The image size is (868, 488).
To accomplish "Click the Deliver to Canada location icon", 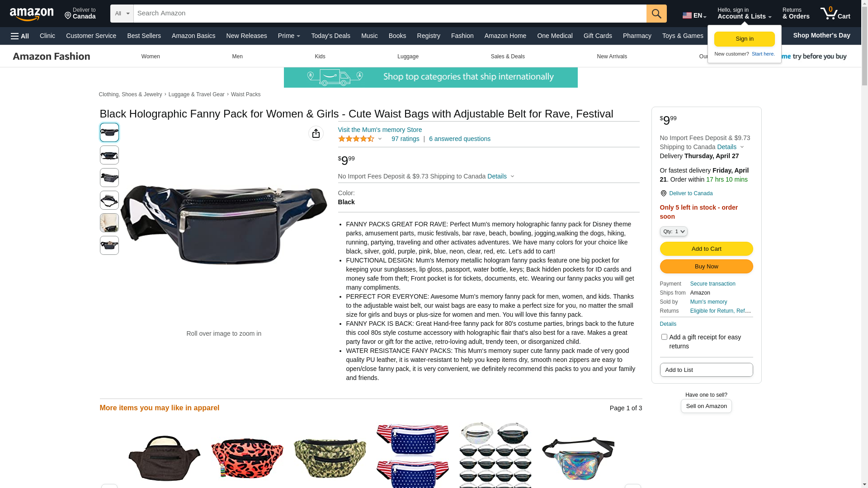I will click(x=663, y=193).
